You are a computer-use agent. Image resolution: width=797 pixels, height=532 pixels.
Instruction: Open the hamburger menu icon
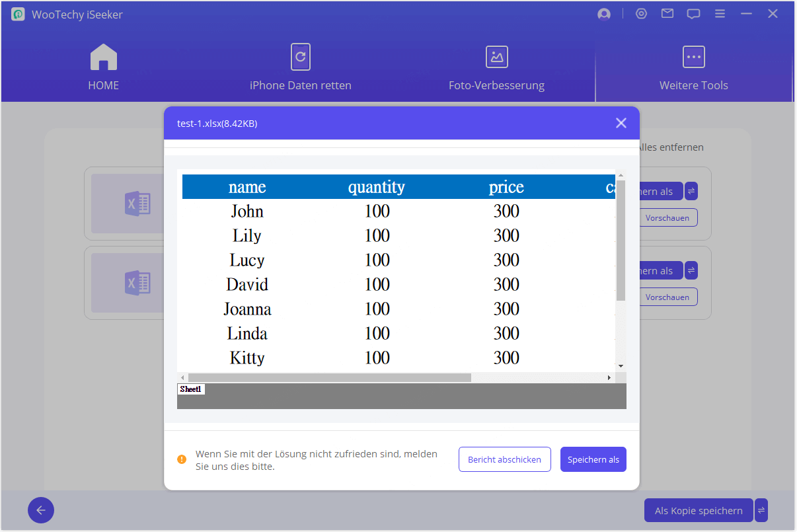tap(720, 14)
